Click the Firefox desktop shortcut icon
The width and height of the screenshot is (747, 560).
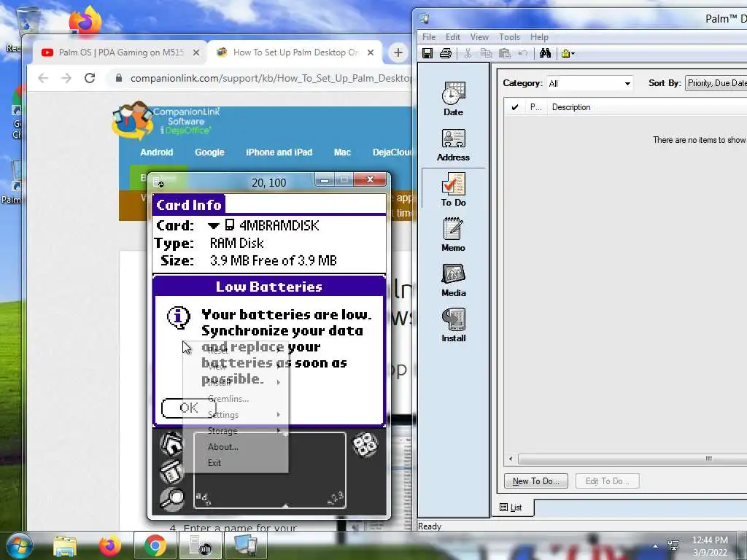[85, 21]
